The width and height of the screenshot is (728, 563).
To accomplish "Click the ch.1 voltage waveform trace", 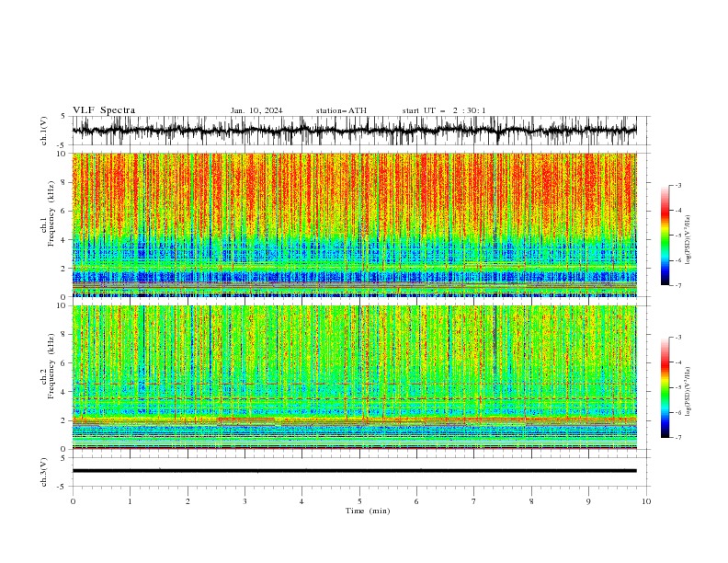I will pos(354,131).
